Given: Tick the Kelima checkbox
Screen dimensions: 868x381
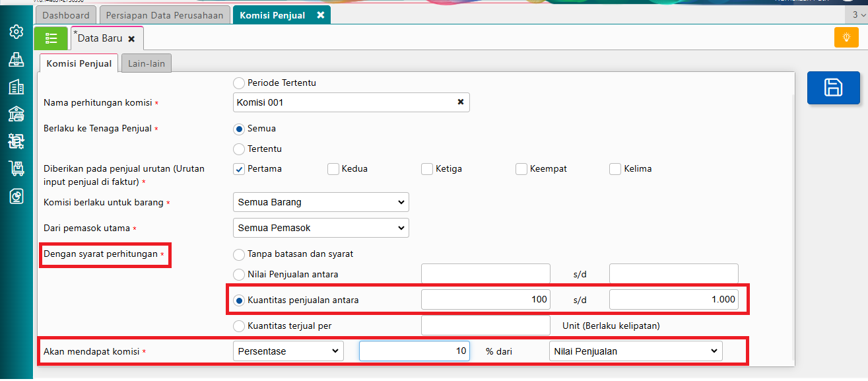Looking at the screenshot, I should tap(615, 169).
